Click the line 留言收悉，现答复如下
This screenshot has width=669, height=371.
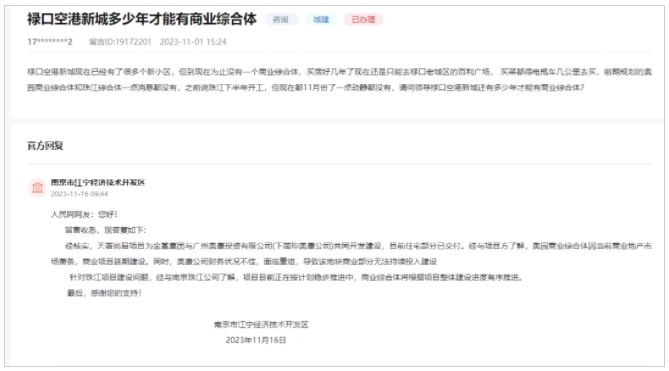pos(105,230)
